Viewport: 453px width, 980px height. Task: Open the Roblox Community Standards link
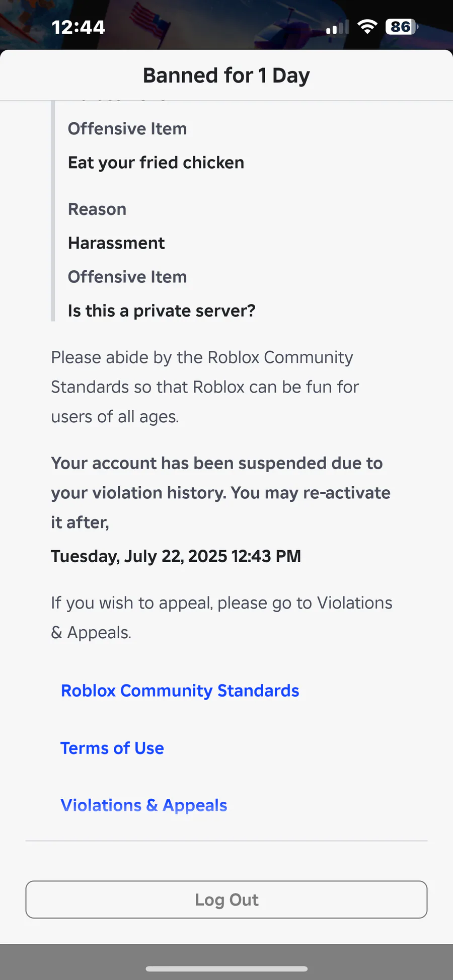[x=180, y=691]
